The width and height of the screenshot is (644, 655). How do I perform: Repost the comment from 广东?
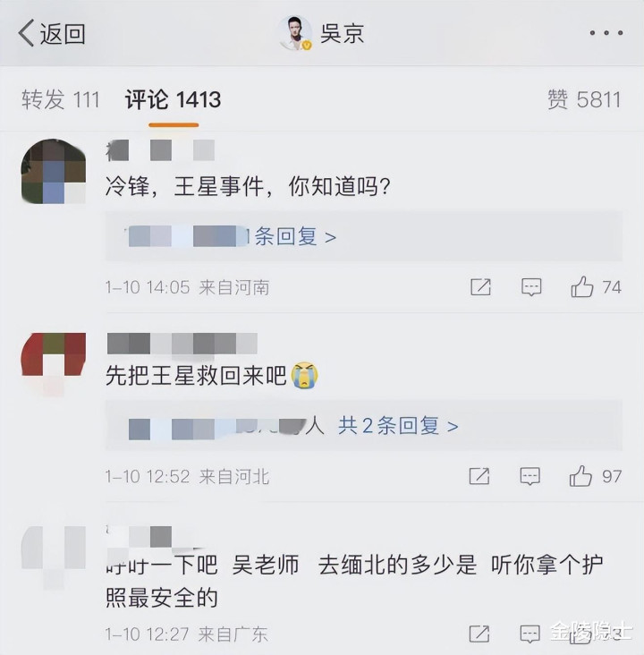(x=479, y=634)
